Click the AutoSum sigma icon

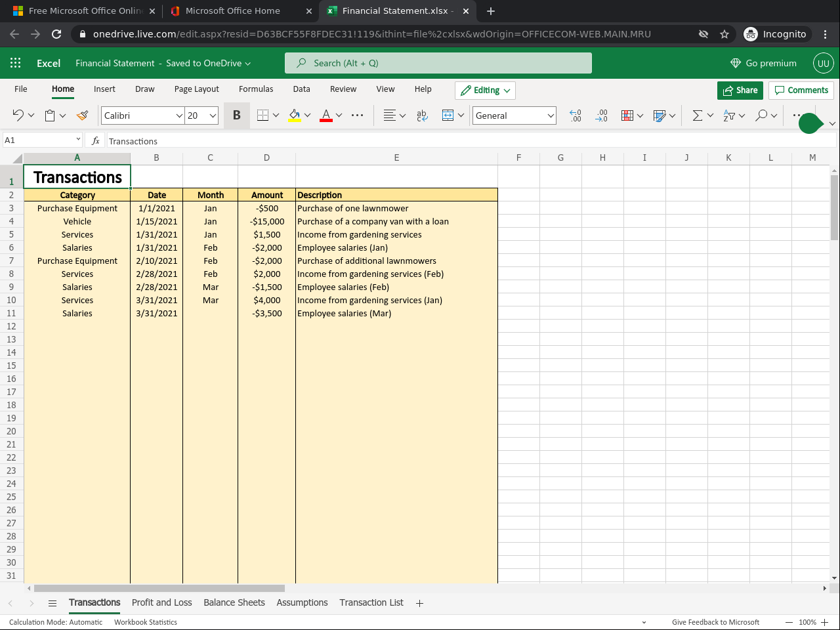pos(697,115)
